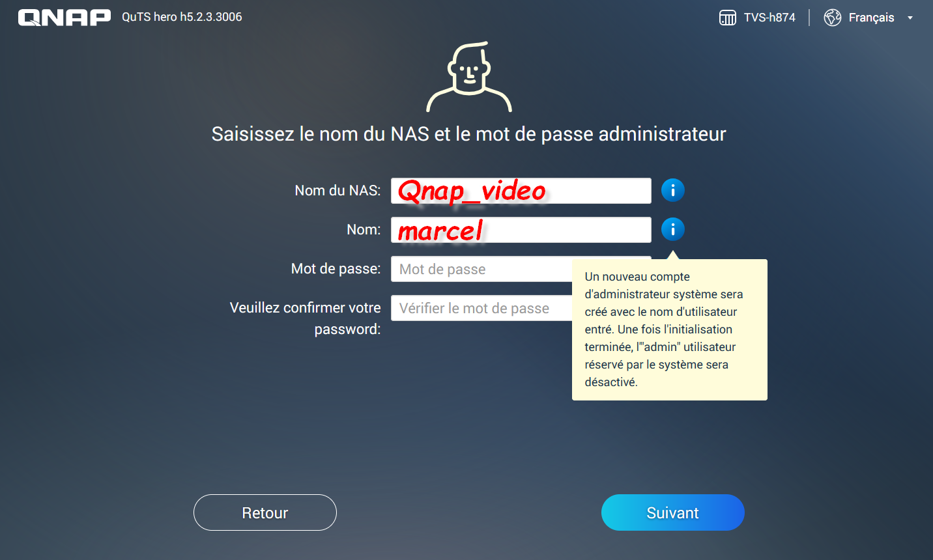The width and height of the screenshot is (933, 560).
Task: Open the Français language dropdown arrow
Action: 910,18
